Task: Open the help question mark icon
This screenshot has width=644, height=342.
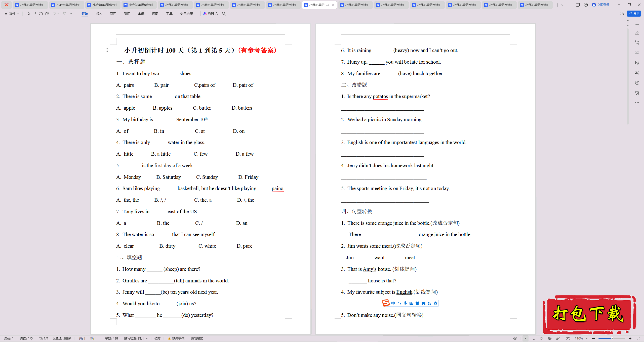Action: [x=637, y=83]
